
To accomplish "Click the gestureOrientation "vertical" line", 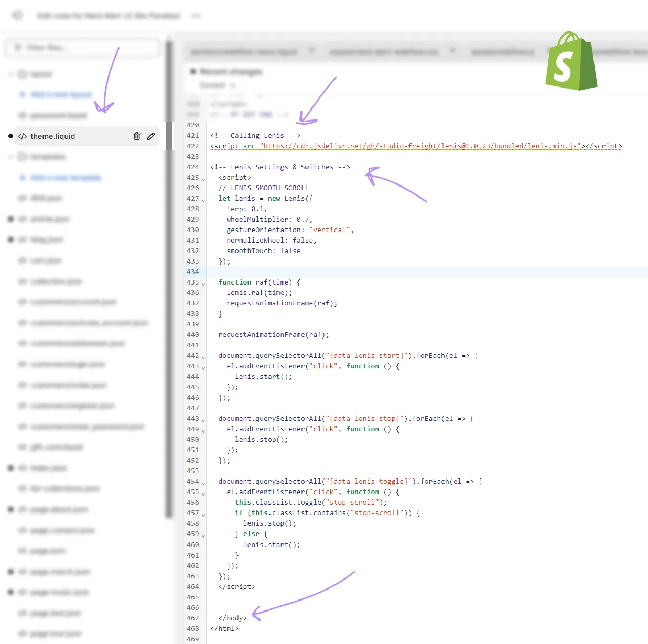I will tap(290, 230).
